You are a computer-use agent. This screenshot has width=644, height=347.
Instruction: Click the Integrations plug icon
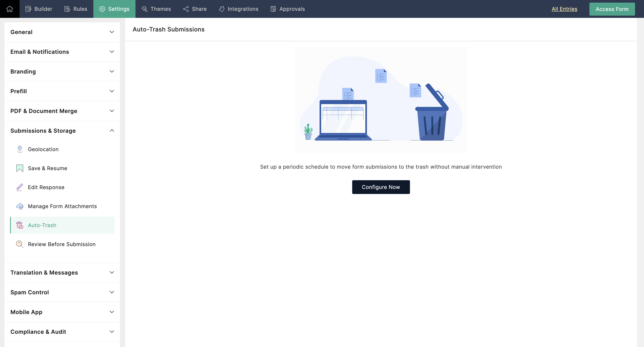click(222, 9)
